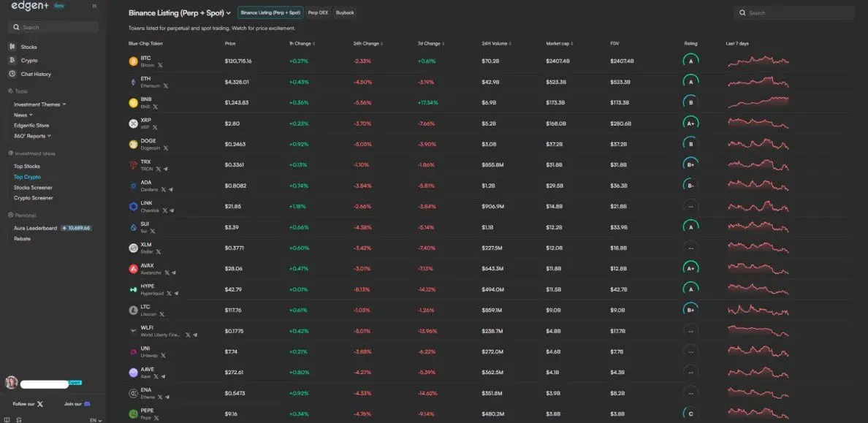Go to Top Stocks
The height and width of the screenshot is (423, 868).
[26, 166]
